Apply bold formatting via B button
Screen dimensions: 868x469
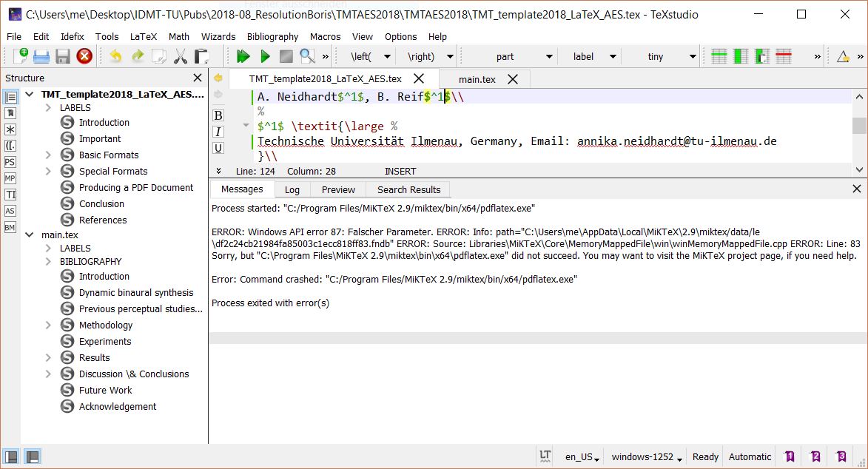click(x=217, y=115)
